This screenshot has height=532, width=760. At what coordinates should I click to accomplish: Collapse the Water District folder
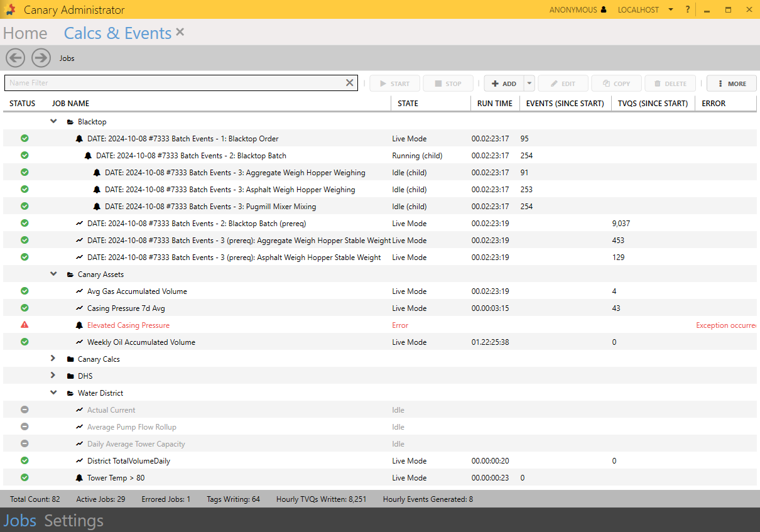pos(53,393)
